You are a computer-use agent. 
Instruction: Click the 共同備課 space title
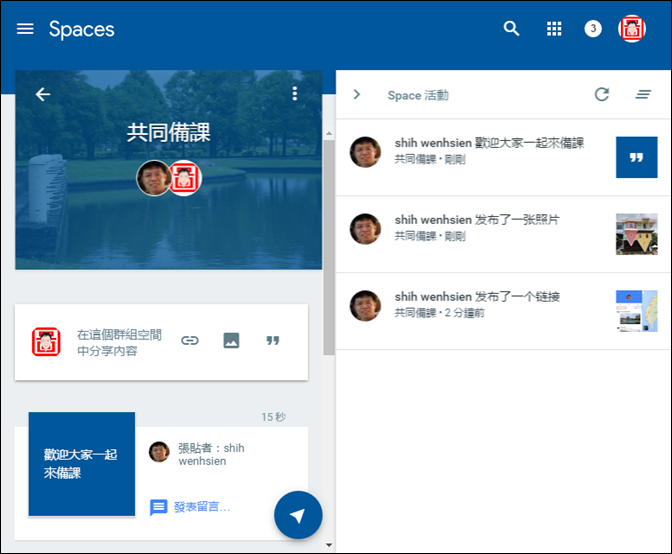[x=168, y=132]
